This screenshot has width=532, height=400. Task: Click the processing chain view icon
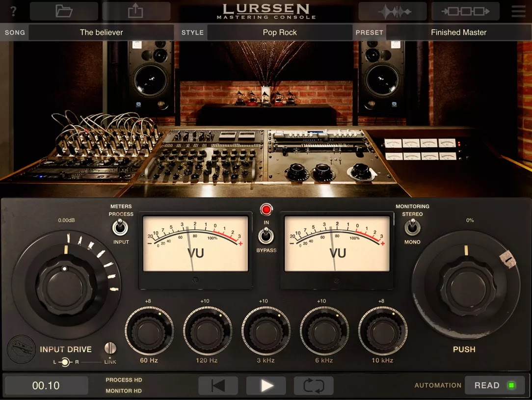click(465, 11)
